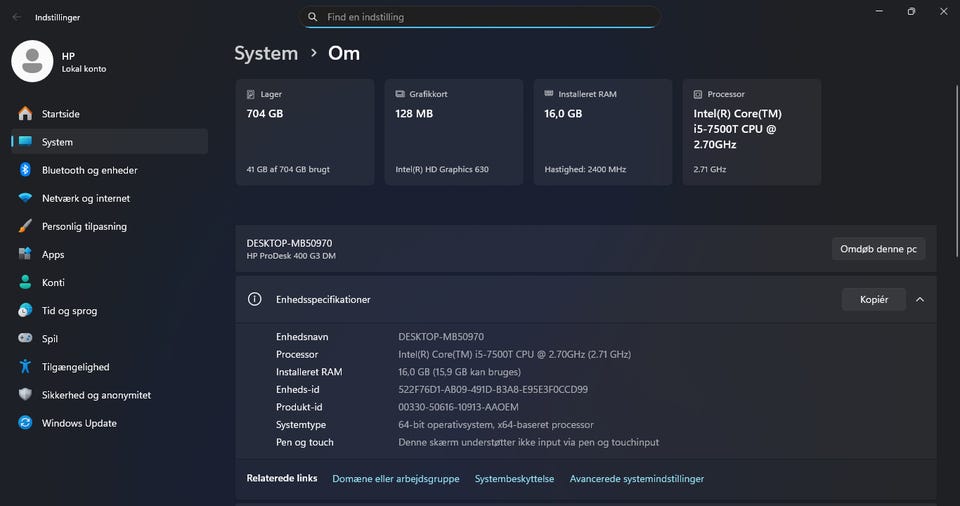The width and height of the screenshot is (960, 506).
Task: Collapse the Enhedsspecifikationer section chevron
Action: [920, 300]
